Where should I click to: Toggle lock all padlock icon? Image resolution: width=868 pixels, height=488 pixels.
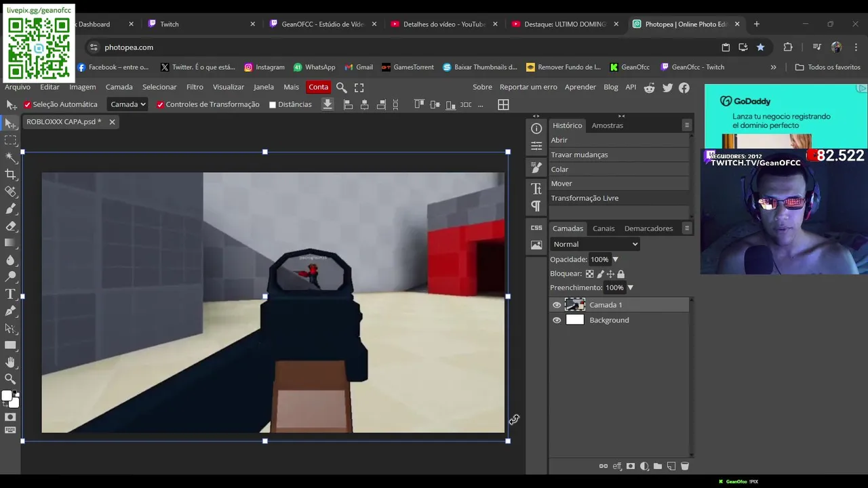pyautogui.click(x=620, y=274)
